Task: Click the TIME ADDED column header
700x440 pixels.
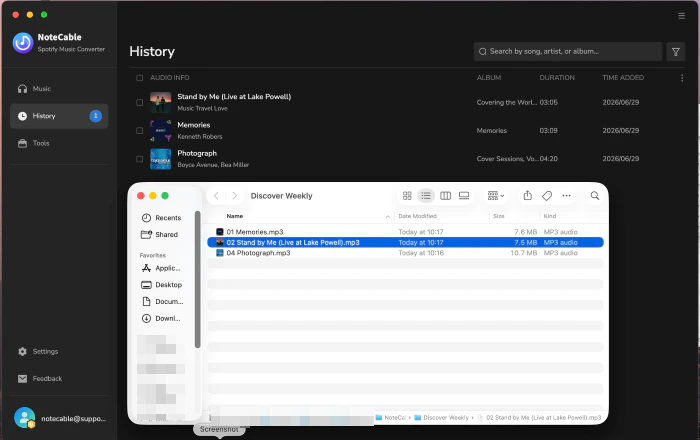Action: (x=623, y=78)
